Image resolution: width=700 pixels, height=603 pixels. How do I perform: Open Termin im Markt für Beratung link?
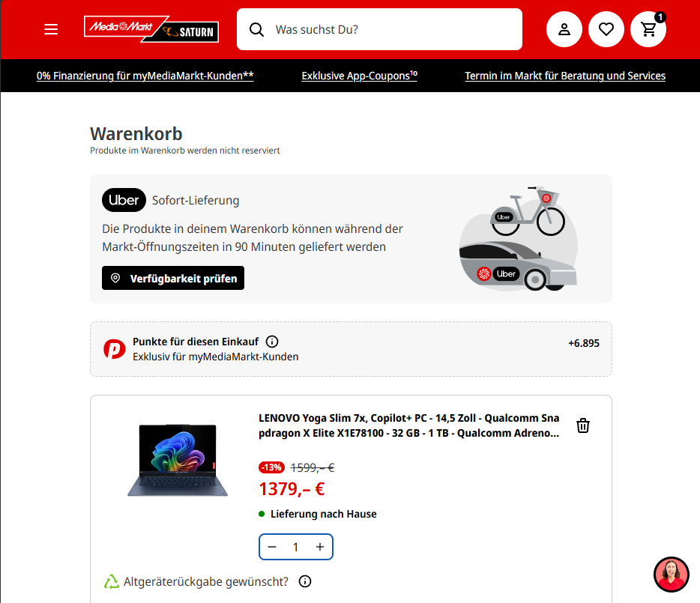(x=565, y=76)
